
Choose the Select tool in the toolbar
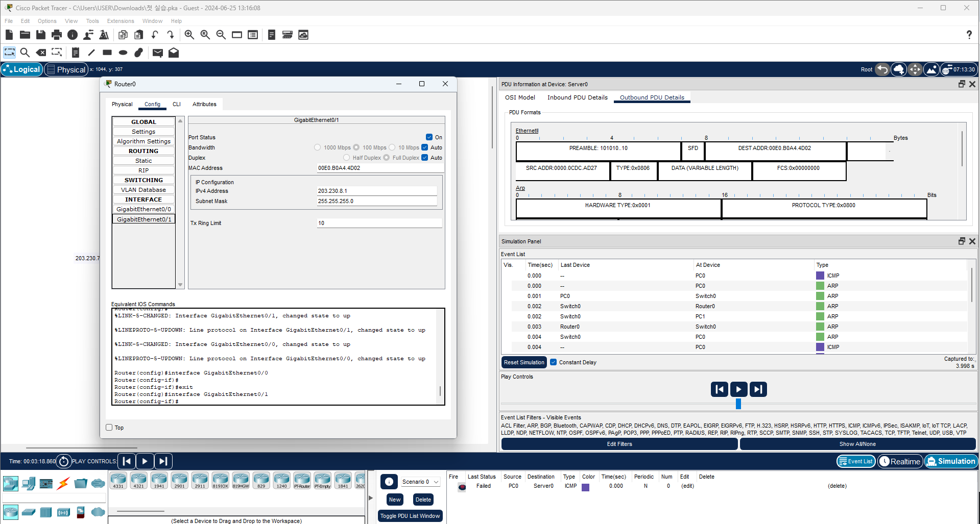[x=9, y=53]
